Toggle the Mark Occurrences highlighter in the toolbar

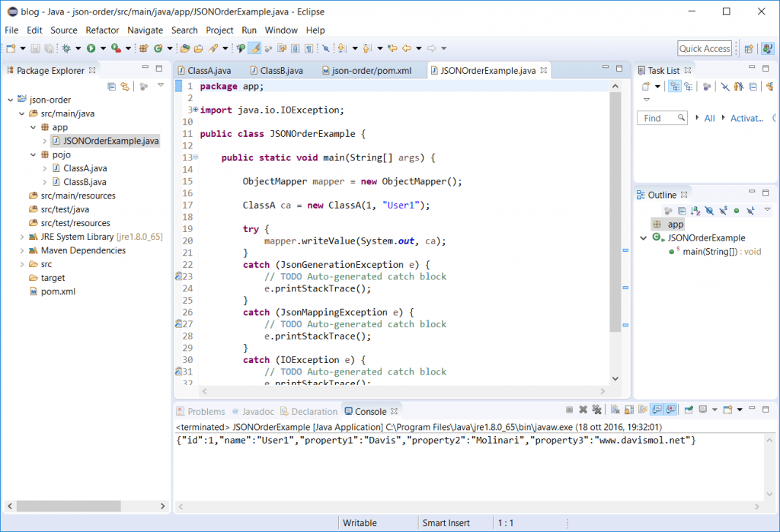[x=253, y=47]
